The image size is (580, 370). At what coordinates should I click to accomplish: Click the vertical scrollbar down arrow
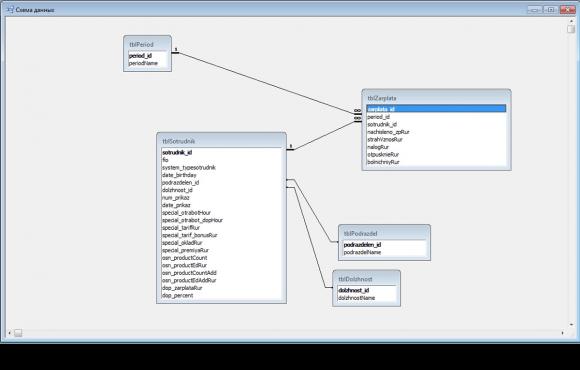click(x=571, y=324)
